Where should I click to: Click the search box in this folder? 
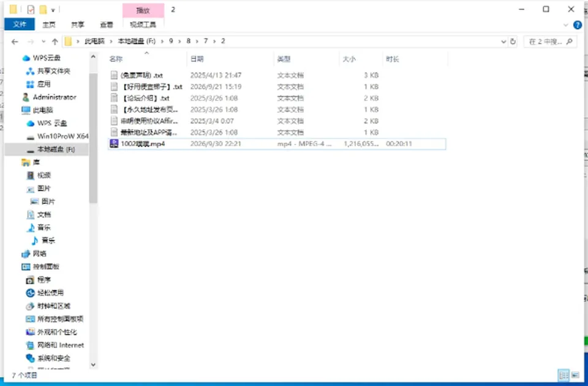(x=550, y=42)
